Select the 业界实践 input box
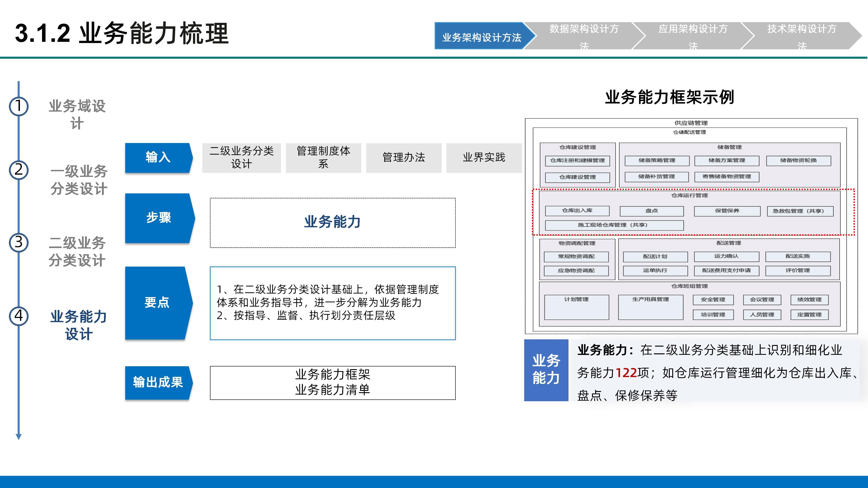 tap(484, 158)
